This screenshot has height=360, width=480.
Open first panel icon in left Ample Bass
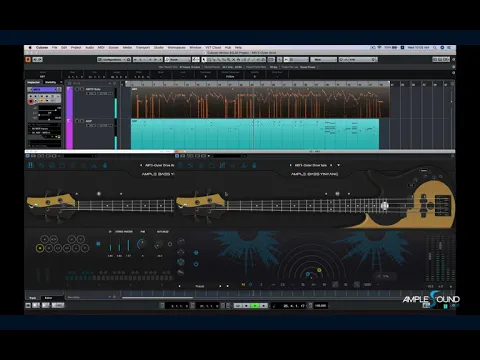pyautogui.click(x=31, y=165)
